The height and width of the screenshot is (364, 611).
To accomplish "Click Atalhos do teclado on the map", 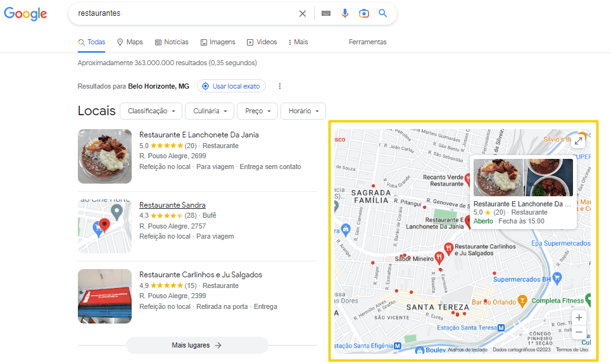I will [468, 349].
